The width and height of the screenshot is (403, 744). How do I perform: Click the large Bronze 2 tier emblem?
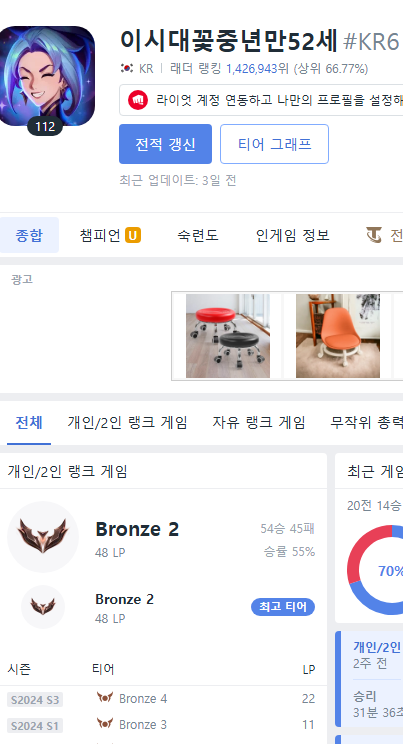43,537
